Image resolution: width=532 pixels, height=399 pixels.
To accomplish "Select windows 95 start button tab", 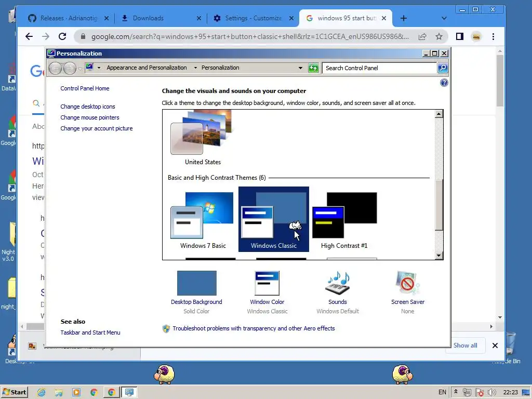I will click(347, 18).
